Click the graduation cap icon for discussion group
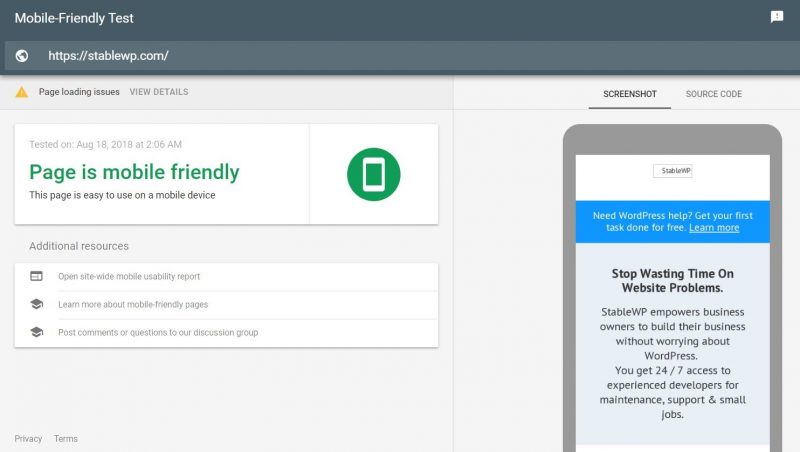Screen dimensions: 800x452 [x=36, y=332]
